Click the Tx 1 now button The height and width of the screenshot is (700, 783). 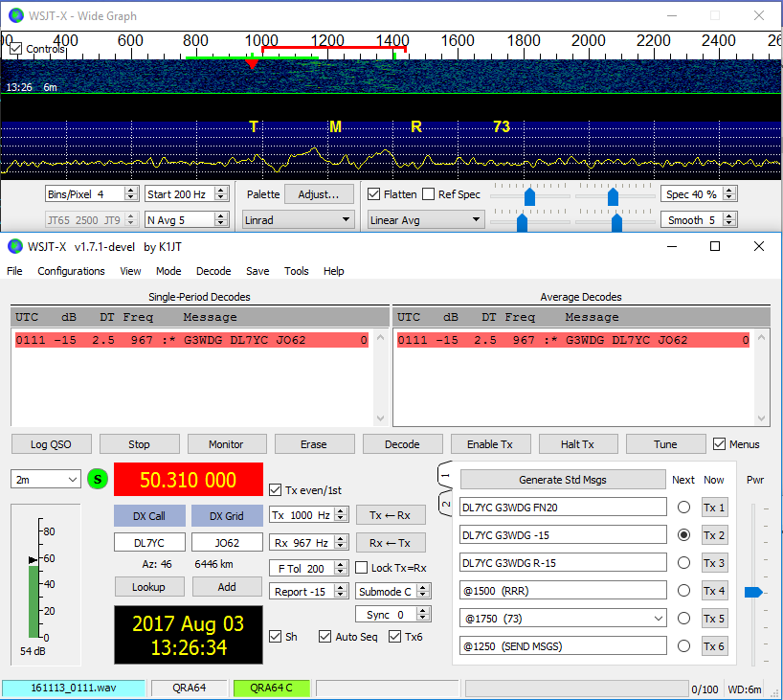[714, 508]
